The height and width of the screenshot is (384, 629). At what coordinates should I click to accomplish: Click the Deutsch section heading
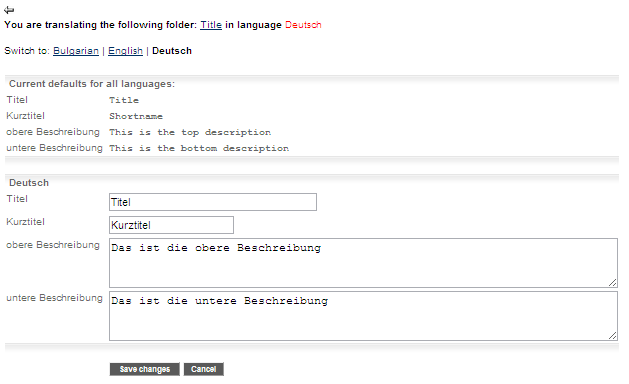[x=29, y=183]
